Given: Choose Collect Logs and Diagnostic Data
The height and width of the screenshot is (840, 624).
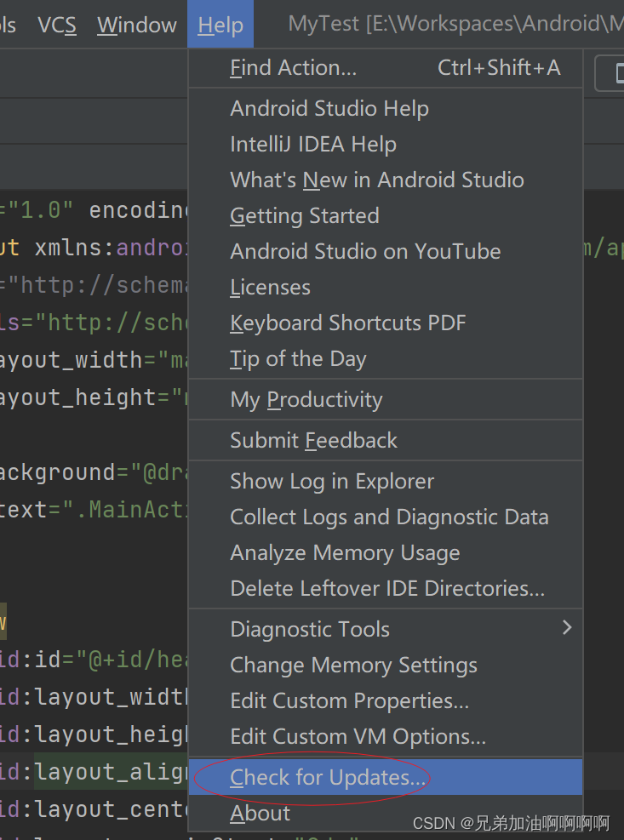Looking at the screenshot, I should [x=386, y=517].
